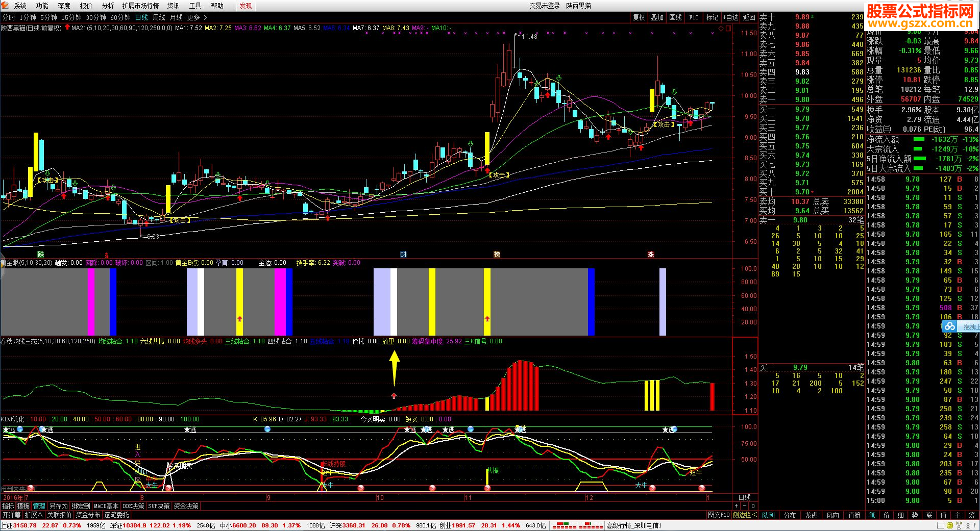
Task: Open the 分析 menu
Action: (x=108, y=6)
